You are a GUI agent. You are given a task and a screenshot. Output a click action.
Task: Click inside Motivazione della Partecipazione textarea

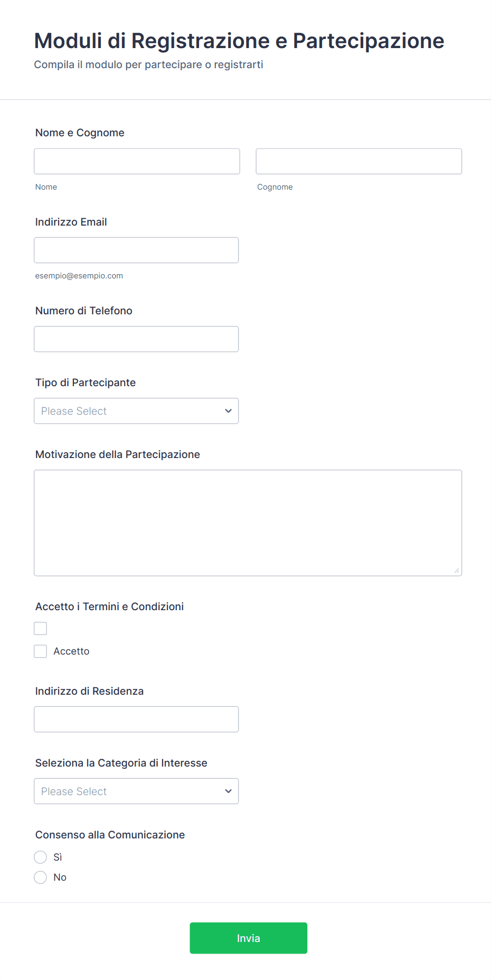pos(248,522)
